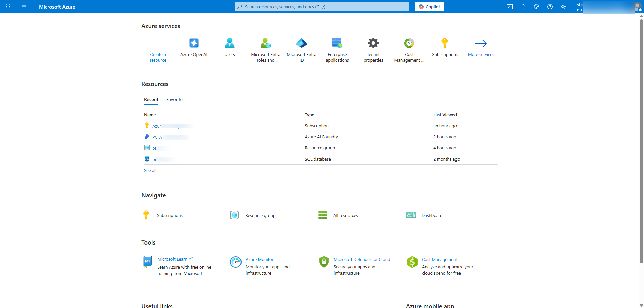Open Microsoft Defender for Cloud link
This screenshot has width=644, height=308.
tap(362, 260)
